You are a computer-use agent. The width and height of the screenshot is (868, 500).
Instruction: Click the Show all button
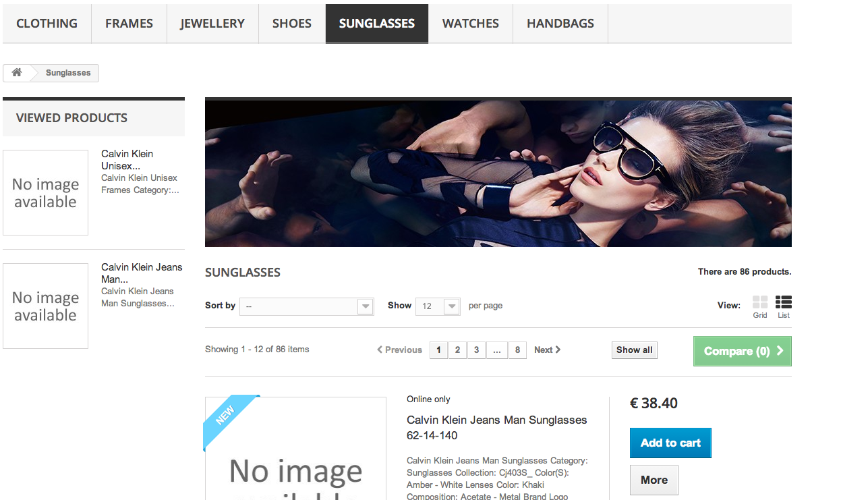(x=635, y=350)
